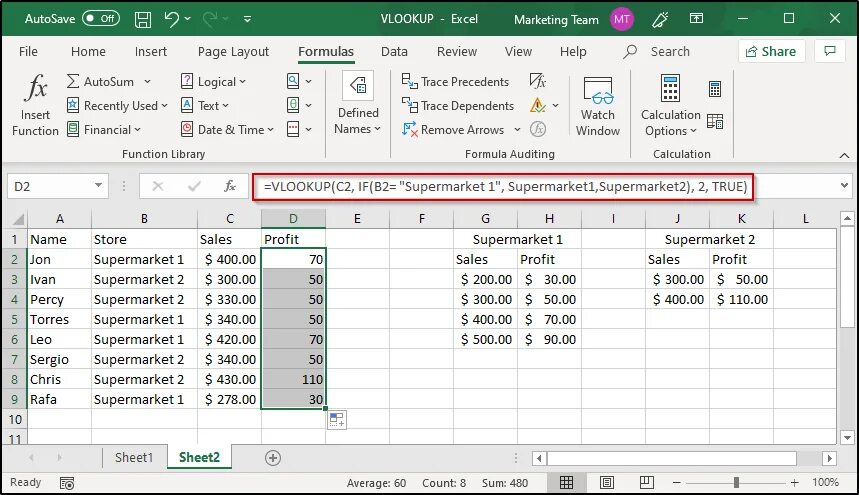859x495 pixels.
Task: Click the formula text in formula bar
Action: click(505, 186)
